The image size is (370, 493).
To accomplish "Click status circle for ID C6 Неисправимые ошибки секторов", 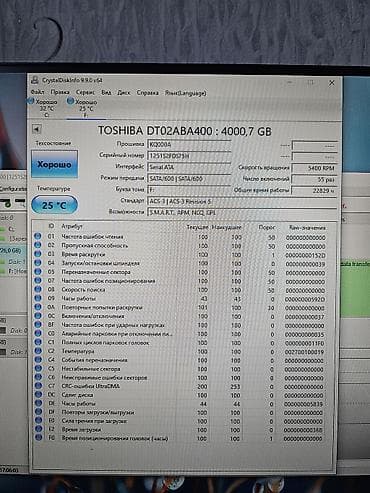I will [x=38, y=377].
